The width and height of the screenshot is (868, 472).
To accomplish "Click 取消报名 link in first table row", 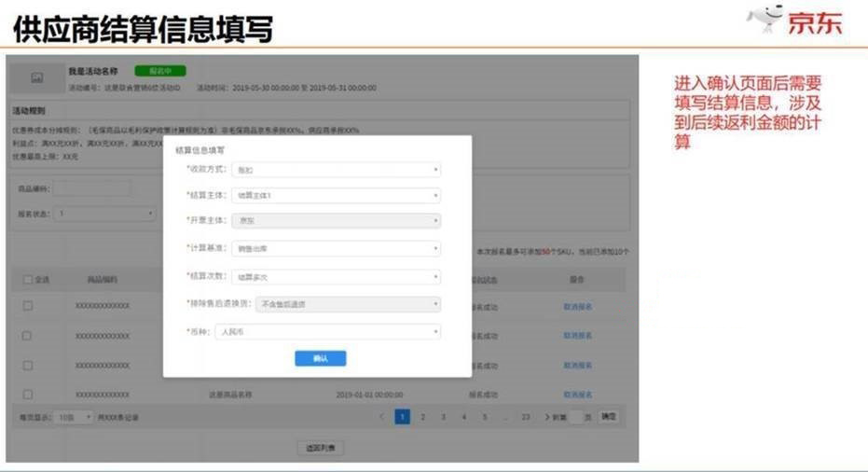I will (x=577, y=306).
